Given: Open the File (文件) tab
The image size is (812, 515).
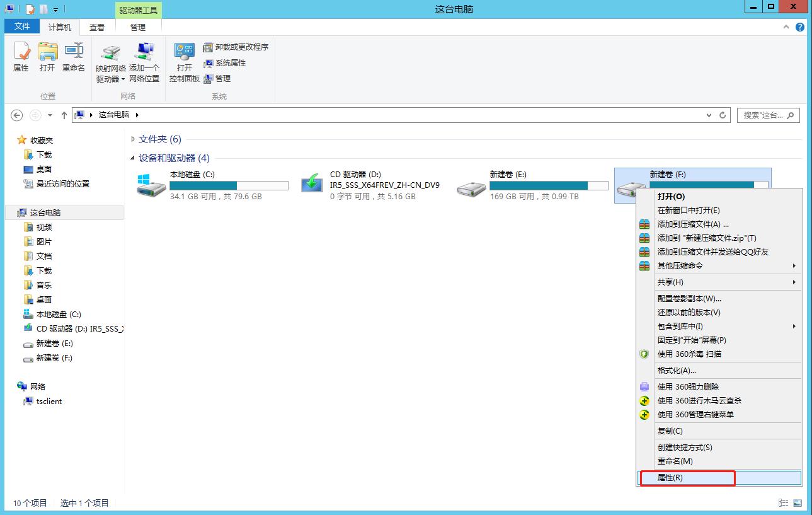Looking at the screenshot, I should (22, 26).
